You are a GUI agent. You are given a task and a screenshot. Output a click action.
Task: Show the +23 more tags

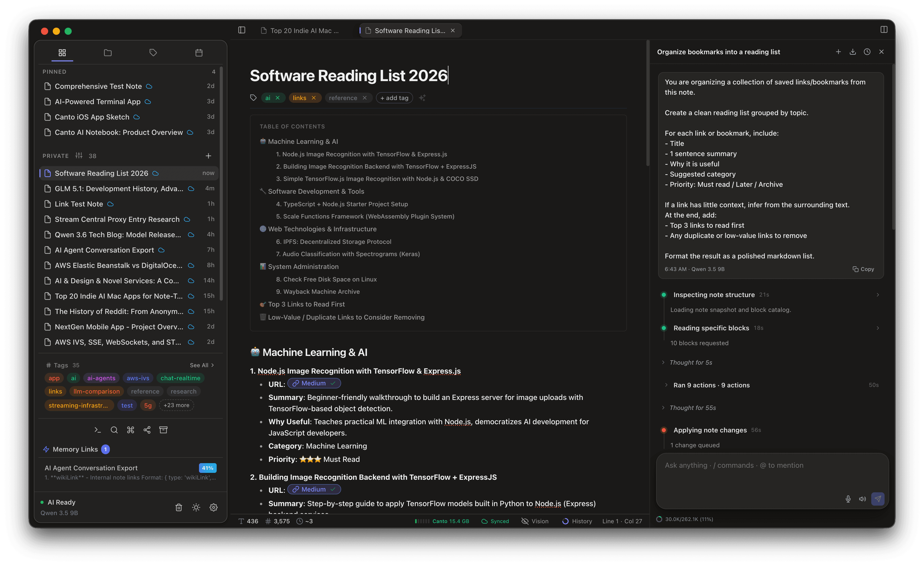(x=176, y=405)
